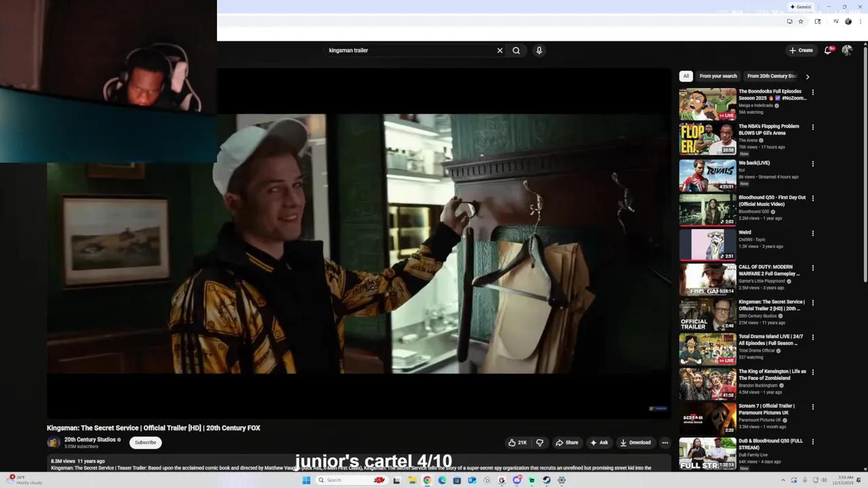Image resolution: width=868 pixels, height=488 pixels.
Task: Open DuB & BloodHound Q50 Full Stream
Action: [x=707, y=453]
